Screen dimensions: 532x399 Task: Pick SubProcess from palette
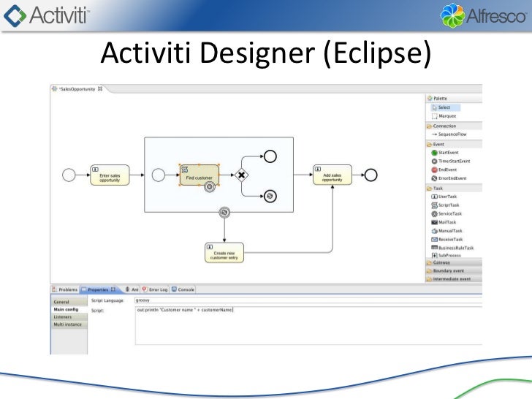point(446,255)
